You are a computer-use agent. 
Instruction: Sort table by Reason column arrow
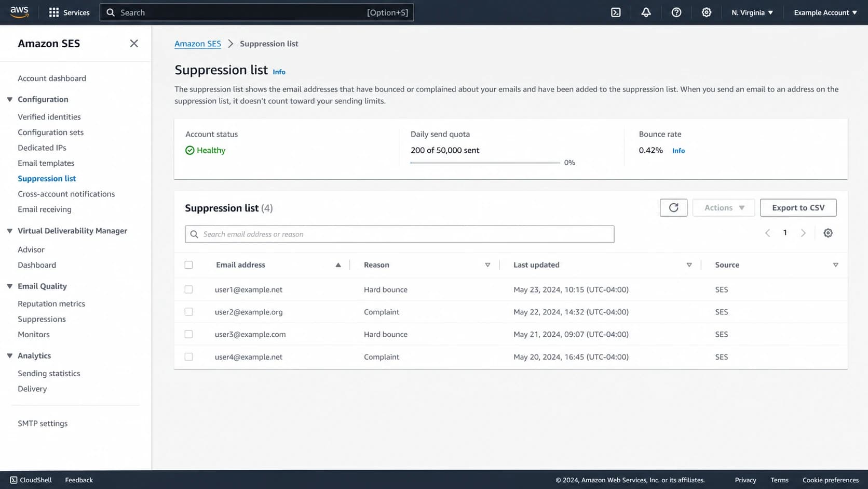click(x=487, y=265)
